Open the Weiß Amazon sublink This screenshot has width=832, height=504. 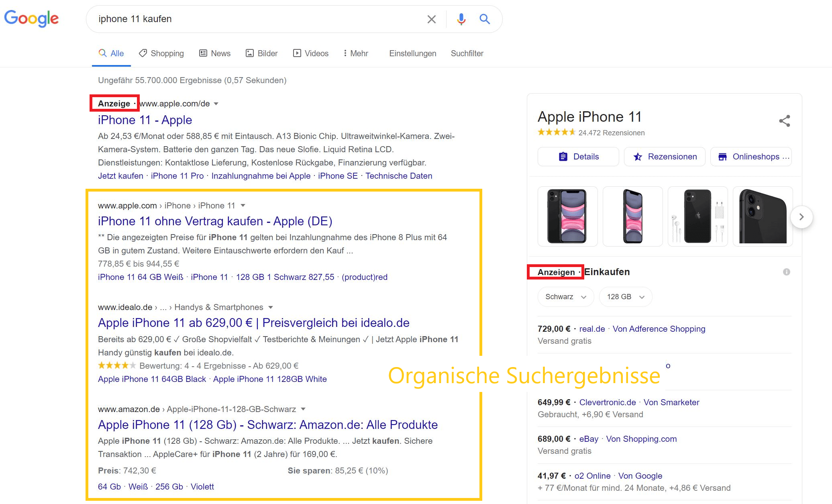click(138, 487)
